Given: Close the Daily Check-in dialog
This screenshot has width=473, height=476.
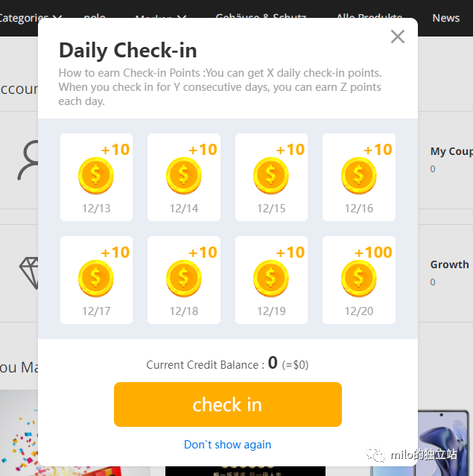Looking at the screenshot, I should click(398, 37).
